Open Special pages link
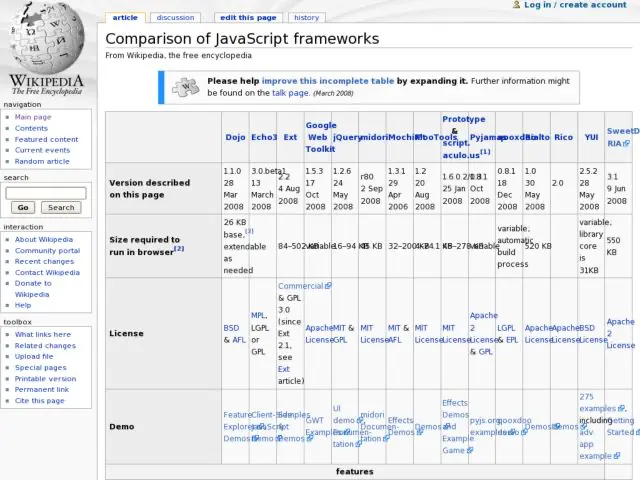Image resolution: width=640 pixels, height=480 pixels. tap(40, 367)
